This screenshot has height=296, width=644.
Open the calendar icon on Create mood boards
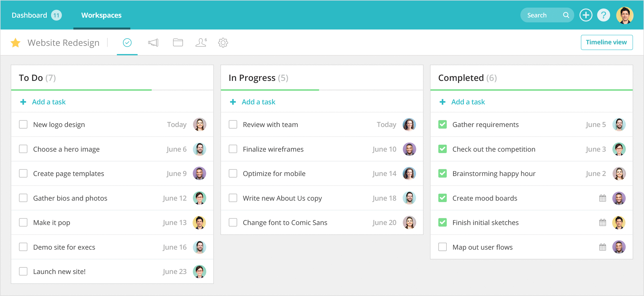(x=603, y=198)
